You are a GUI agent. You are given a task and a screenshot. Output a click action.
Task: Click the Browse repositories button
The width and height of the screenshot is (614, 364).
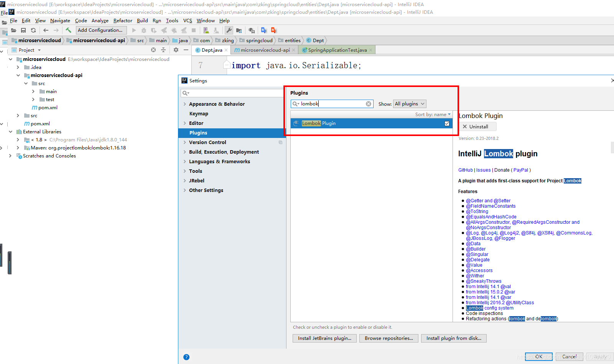389,338
